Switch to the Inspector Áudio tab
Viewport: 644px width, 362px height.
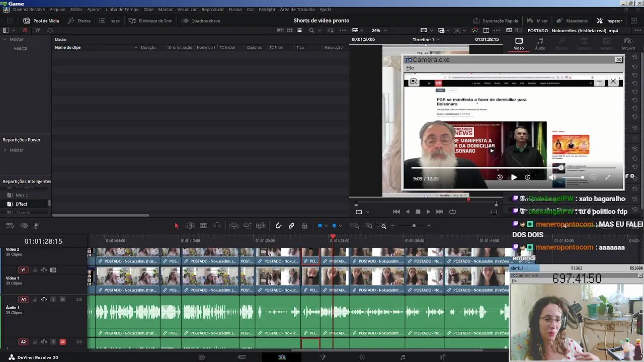click(540, 44)
